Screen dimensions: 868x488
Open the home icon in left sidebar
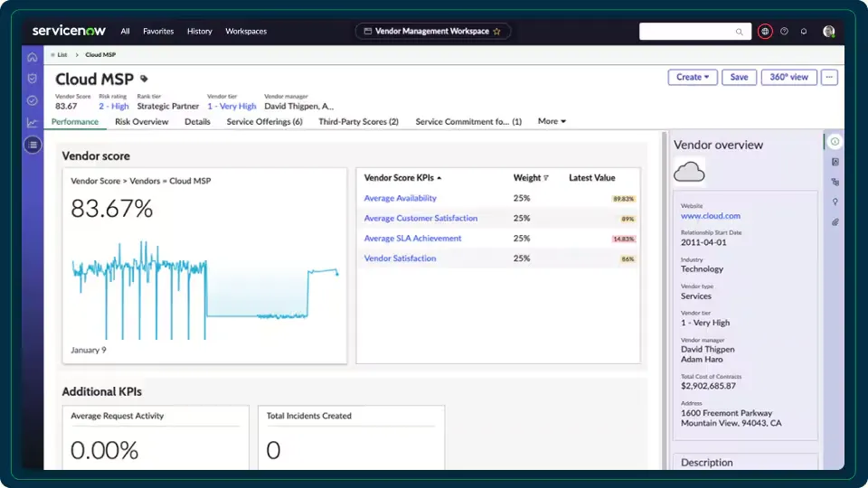click(x=33, y=57)
